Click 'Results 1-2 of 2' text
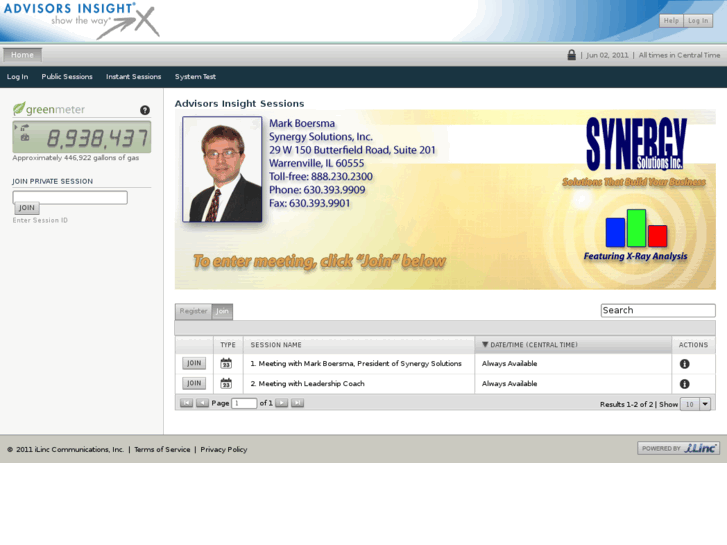The width and height of the screenshot is (727, 545). click(x=626, y=404)
